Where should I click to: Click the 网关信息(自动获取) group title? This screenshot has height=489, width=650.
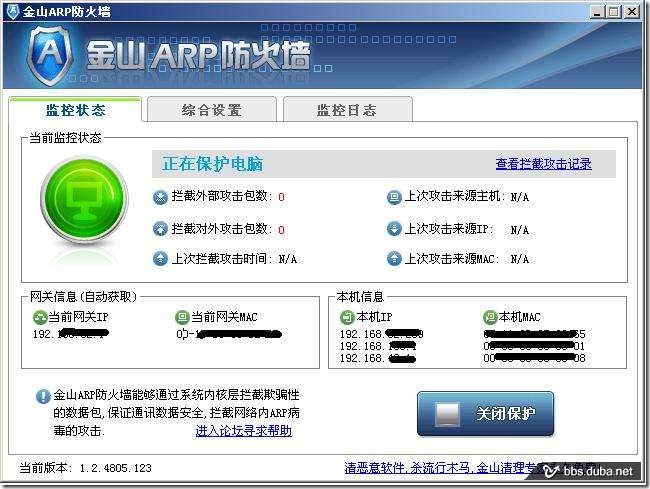[83, 297]
